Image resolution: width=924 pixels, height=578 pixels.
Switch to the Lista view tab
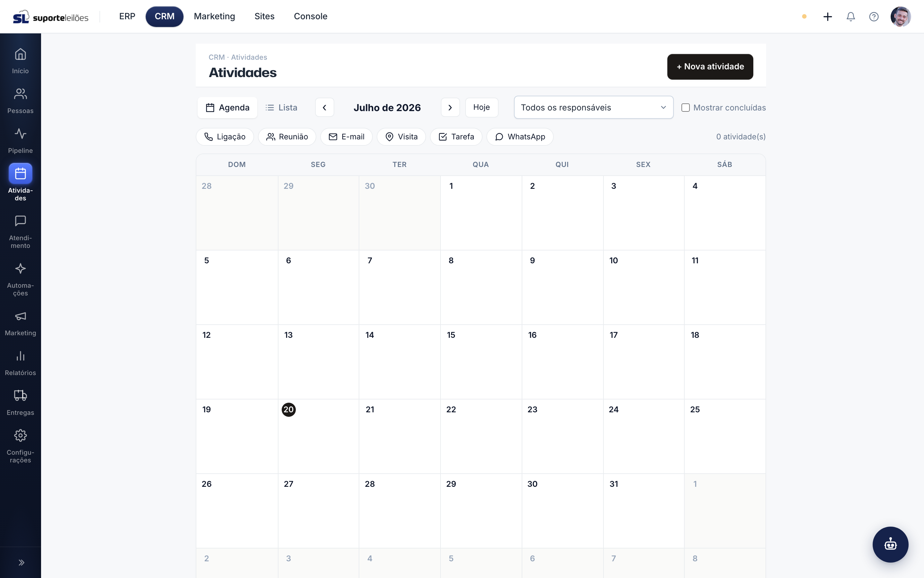pos(281,108)
